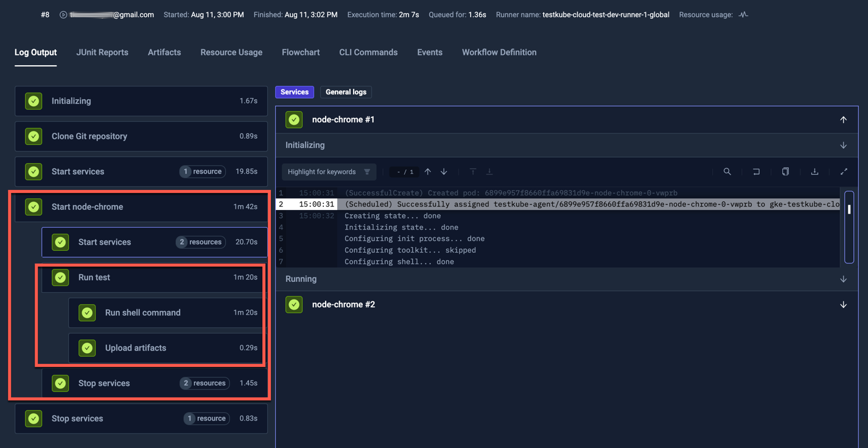This screenshot has width=868, height=448.
Task: Open the search icon in the log viewer
Action: pos(727,172)
